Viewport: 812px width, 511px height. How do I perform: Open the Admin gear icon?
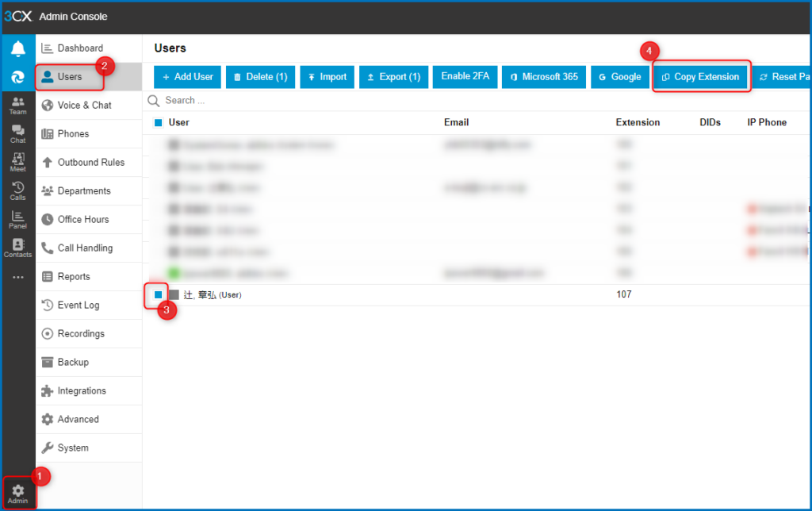pos(18,494)
